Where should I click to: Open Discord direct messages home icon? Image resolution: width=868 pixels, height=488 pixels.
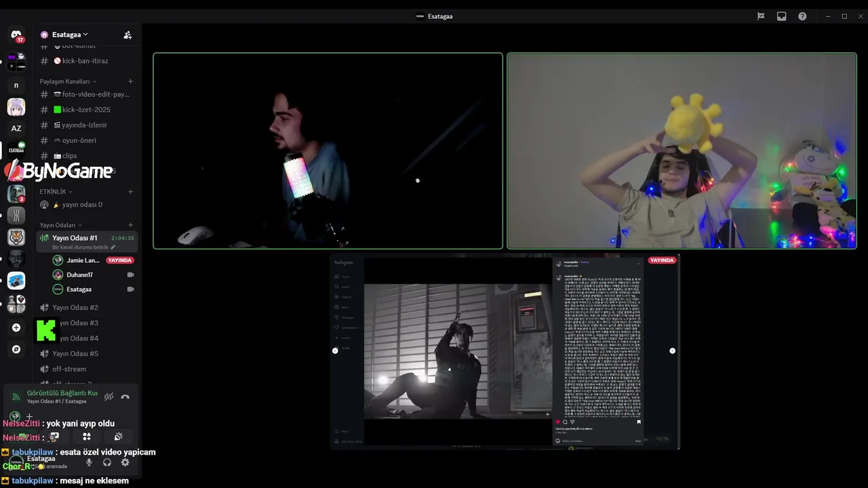pos(16,35)
